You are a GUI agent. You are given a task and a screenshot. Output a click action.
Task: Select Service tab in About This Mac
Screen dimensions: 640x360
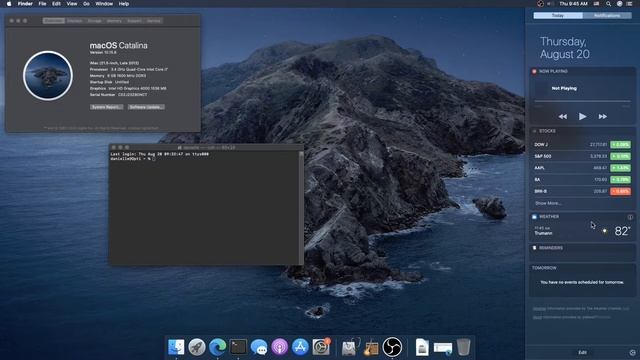pyautogui.click(x=154, y=20)
